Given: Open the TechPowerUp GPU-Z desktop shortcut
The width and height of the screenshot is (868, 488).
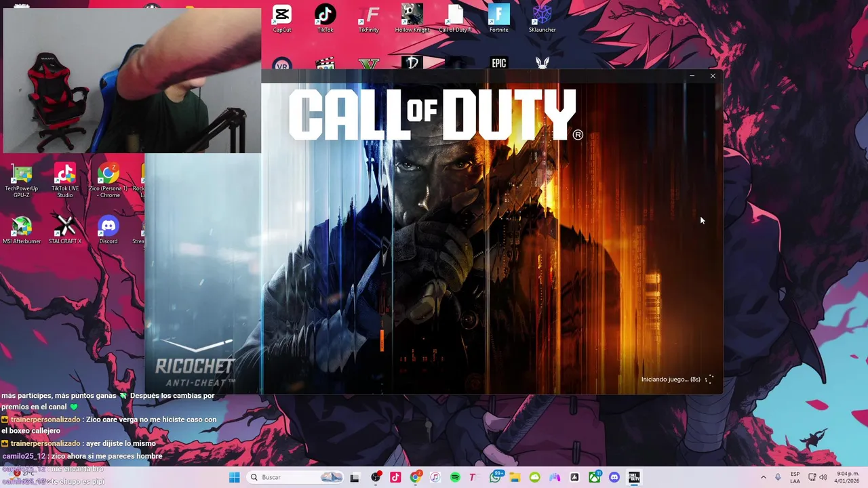Looking at the screenshot, I should [22, 182].
